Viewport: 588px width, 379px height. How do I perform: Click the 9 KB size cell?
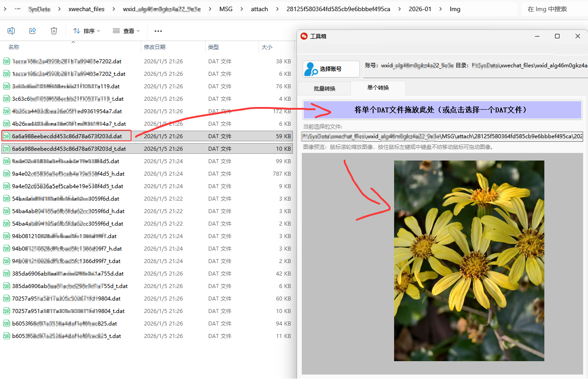click(285, 186)
